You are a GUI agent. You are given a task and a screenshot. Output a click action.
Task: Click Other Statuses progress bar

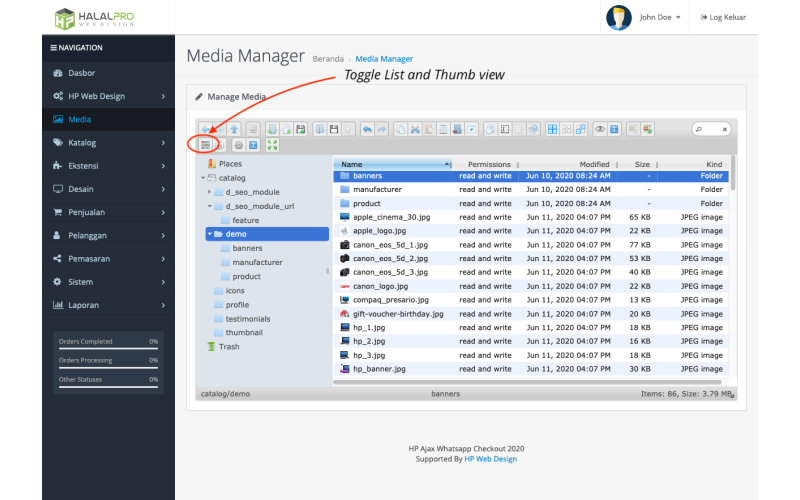click(108, 387)
